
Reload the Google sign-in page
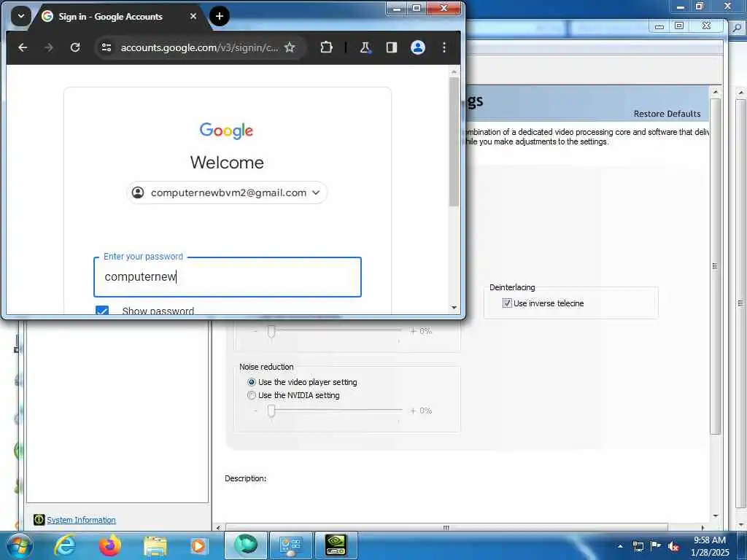click(75, 47)
